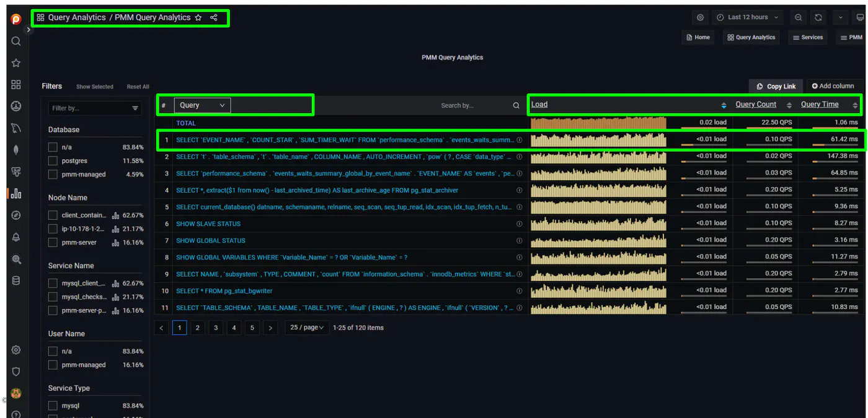Check the ip-10-178-1-2 node filter
This screenshot has height=418, width=868.
pyautogui.click(x=53, y=229)
